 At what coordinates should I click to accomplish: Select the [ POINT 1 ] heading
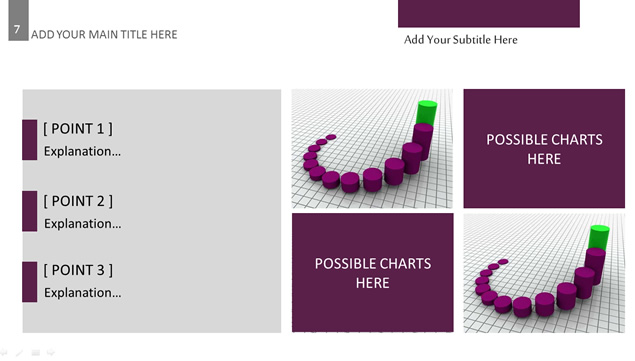[x=78, y=129]
